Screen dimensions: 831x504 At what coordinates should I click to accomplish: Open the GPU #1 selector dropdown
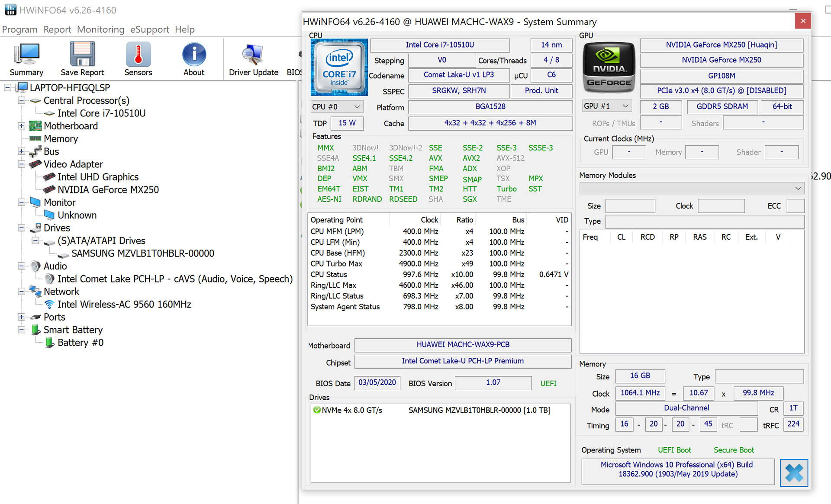coord(606,106)
